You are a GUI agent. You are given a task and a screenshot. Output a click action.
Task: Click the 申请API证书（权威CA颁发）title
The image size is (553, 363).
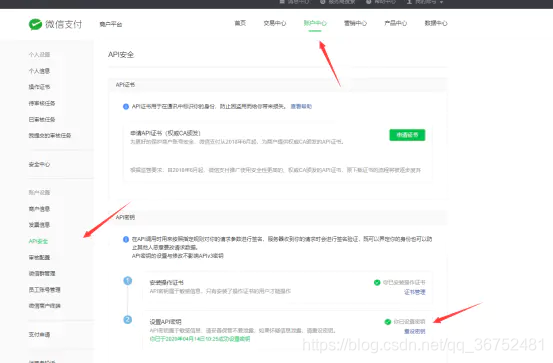point(165,133)
